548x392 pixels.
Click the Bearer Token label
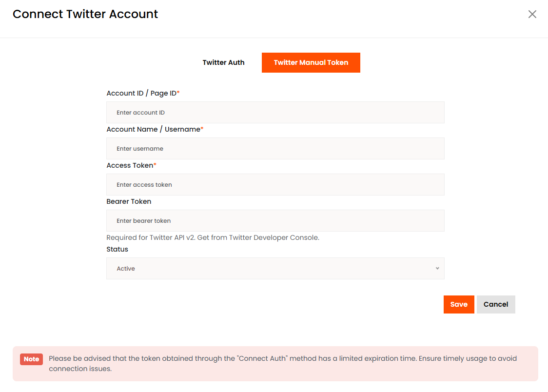pos(129,201)
